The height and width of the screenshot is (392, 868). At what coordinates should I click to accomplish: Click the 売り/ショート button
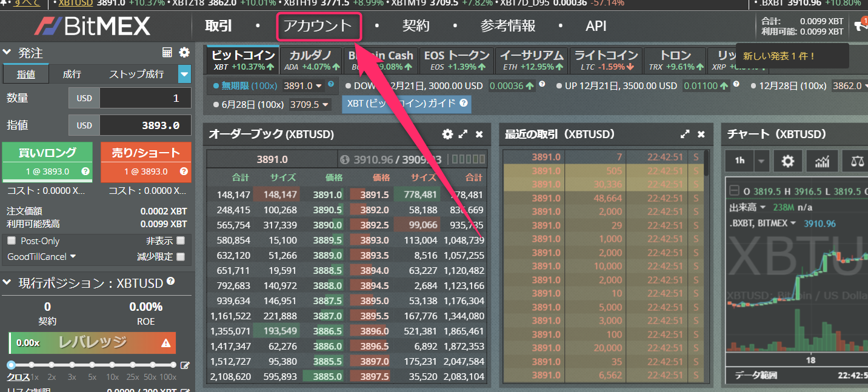pyautogui.click(x=145, y=161)
